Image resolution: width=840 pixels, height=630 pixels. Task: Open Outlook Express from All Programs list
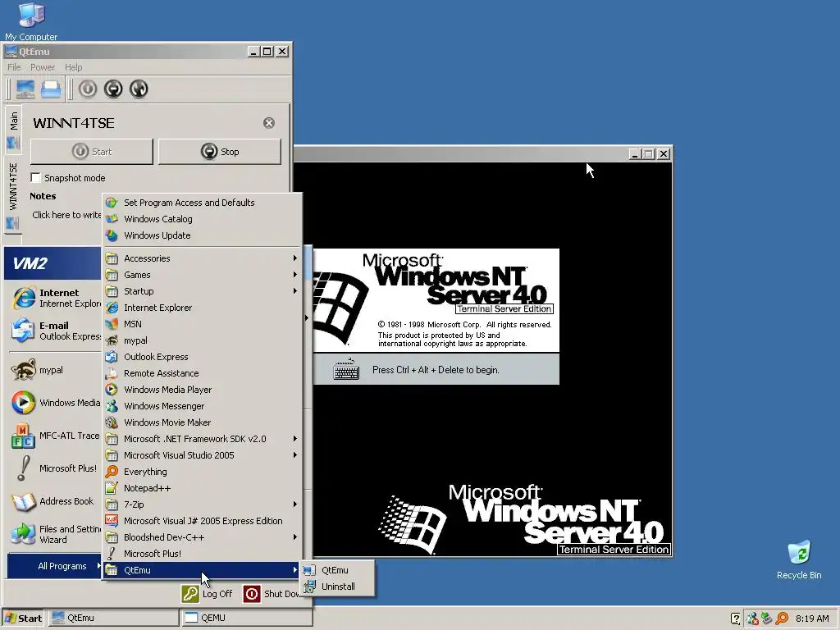pos(203,357)
